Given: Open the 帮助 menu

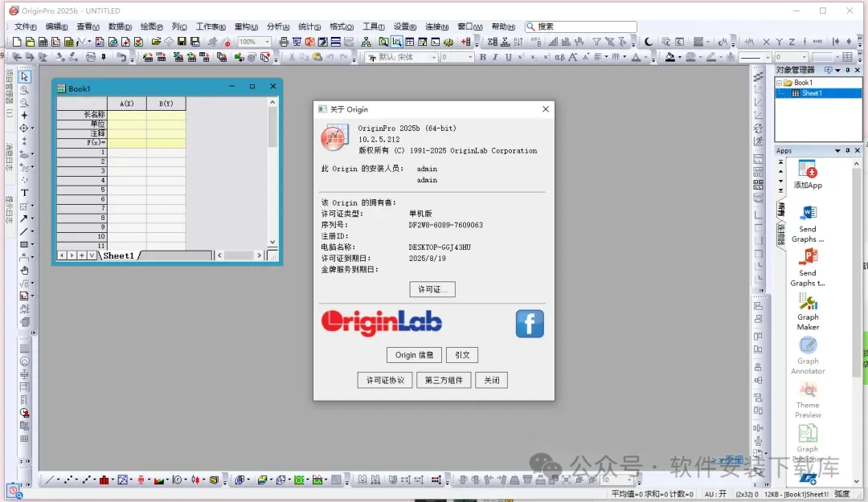Looking at the screenshot, I should 503,27.
